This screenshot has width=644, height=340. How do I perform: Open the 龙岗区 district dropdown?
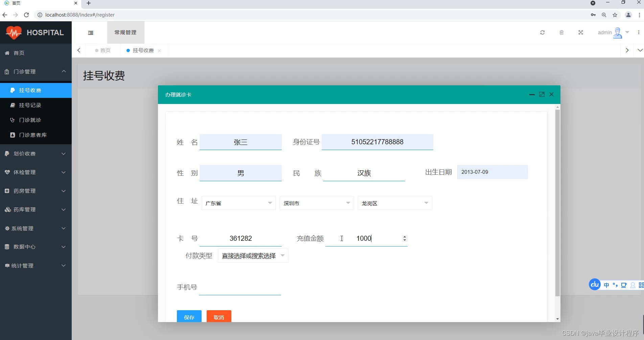coord(395,203)
